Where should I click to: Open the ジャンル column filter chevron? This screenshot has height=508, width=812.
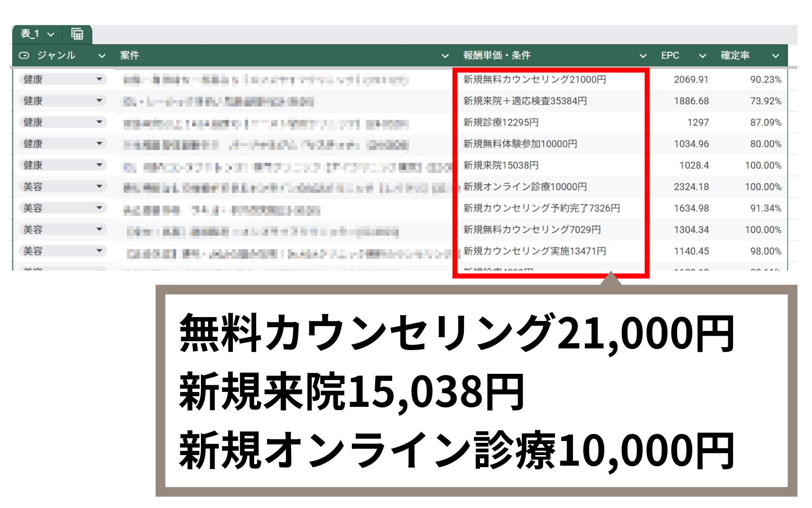(x=102, y=56)
